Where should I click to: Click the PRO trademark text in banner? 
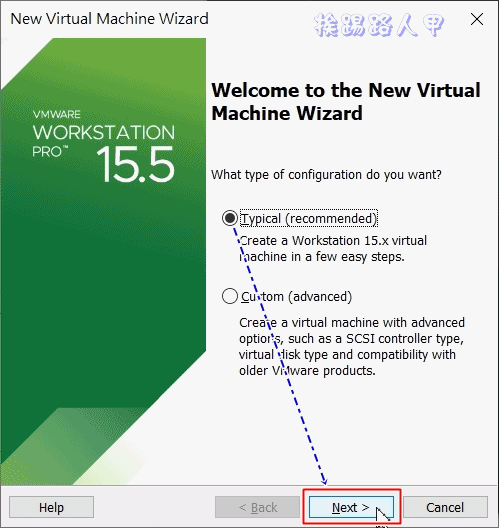coord(50,152)
